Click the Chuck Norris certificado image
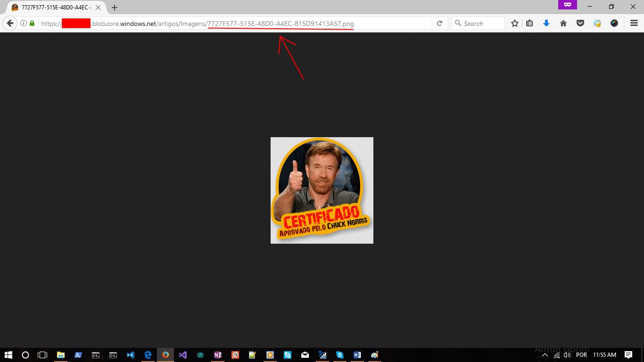Viewport: 644px width, 362px height. [322, 190]
